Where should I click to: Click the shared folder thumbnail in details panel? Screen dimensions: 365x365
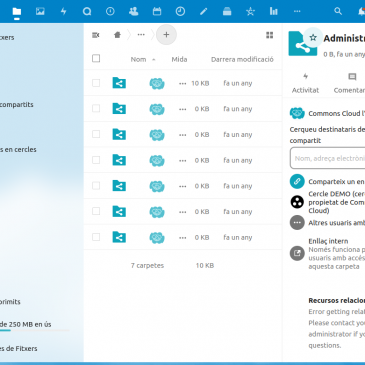click(x=302, y=45)
